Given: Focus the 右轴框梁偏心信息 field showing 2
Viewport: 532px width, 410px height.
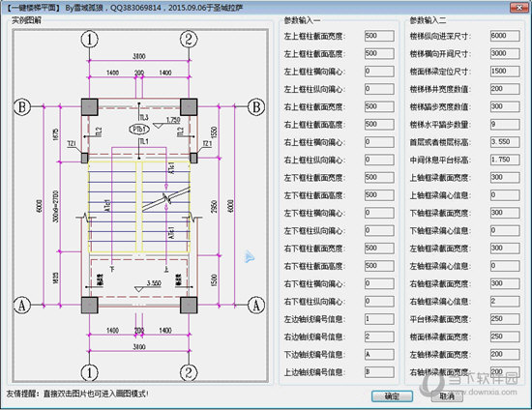Looking at the screenshot, I should click(x=505, y=301).
